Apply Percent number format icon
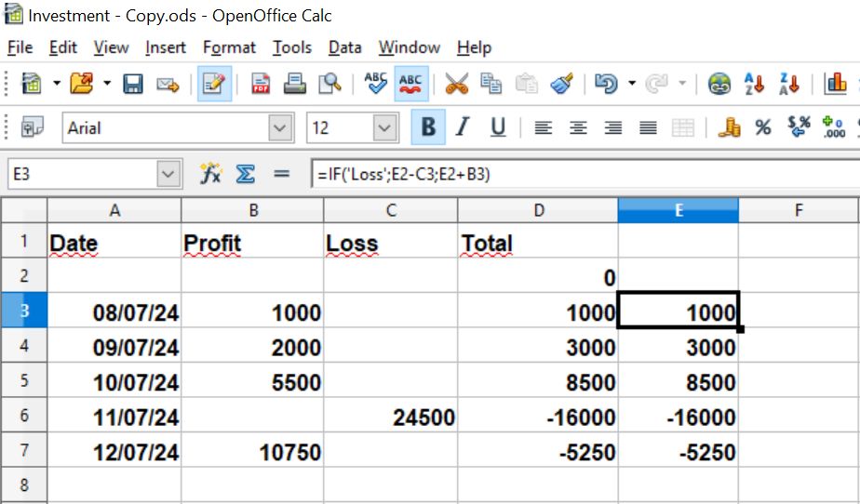Screen dimensions: 860x504 tap(763, 127)
